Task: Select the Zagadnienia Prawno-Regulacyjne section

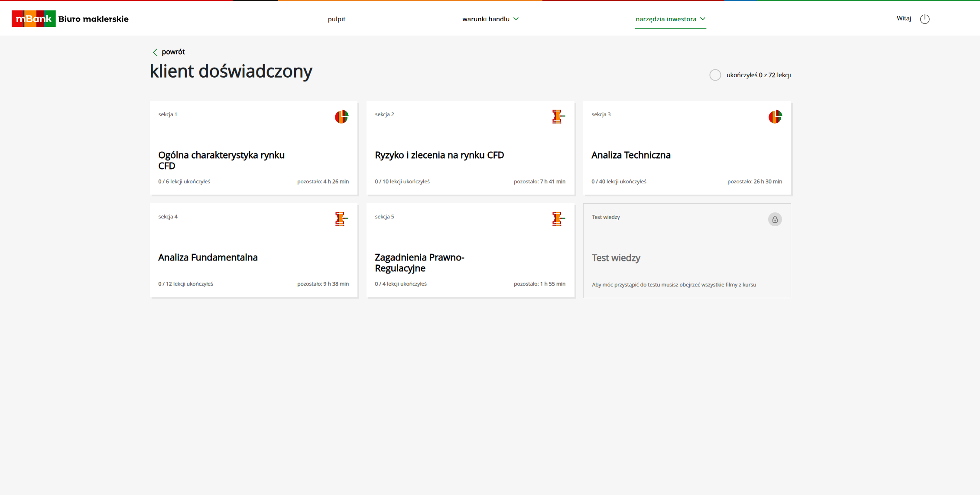Action: (x=471, y=250)
